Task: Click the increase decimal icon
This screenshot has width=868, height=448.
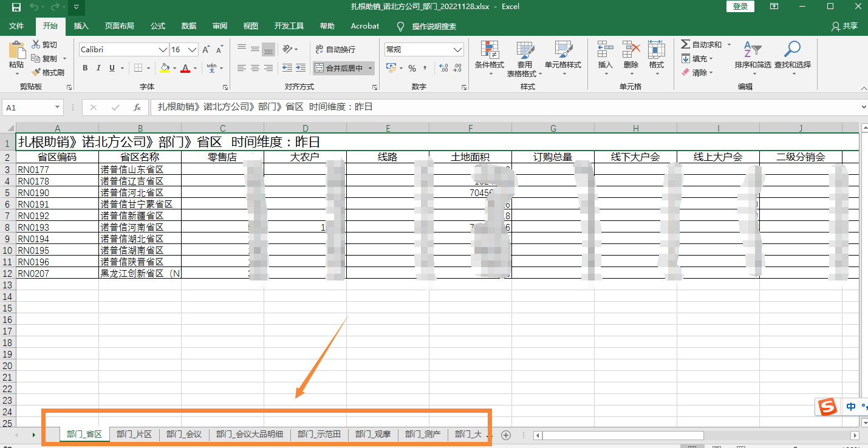Action: click(443, 68)
